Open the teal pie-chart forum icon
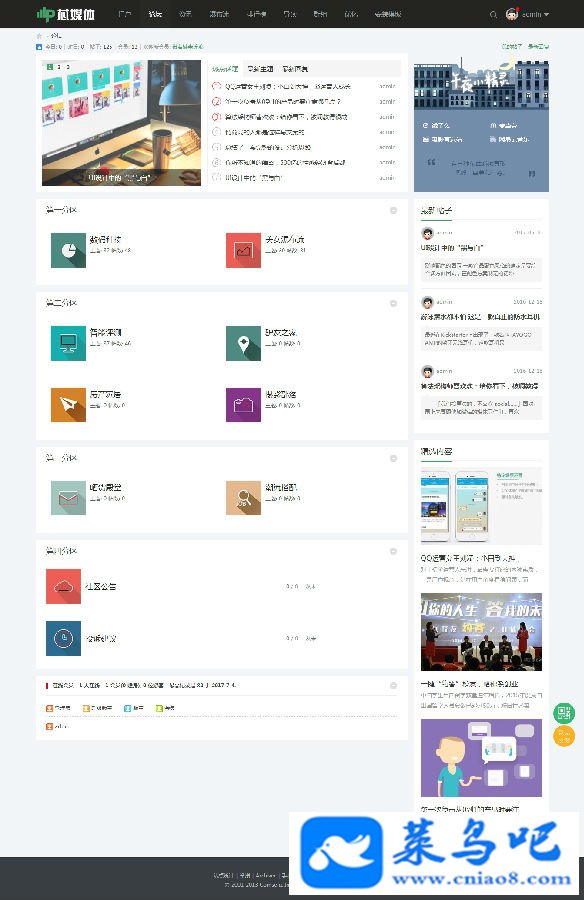 click(x=68, y=250)
